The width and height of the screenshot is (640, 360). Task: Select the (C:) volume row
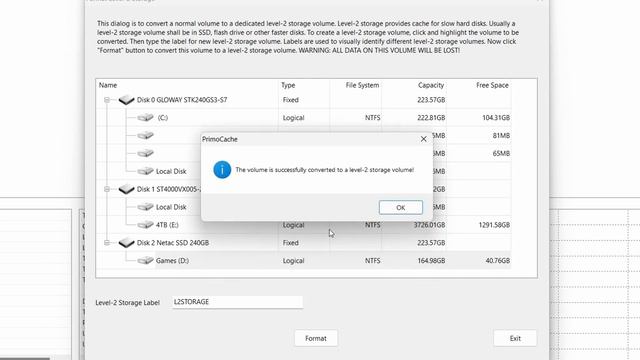304,118
